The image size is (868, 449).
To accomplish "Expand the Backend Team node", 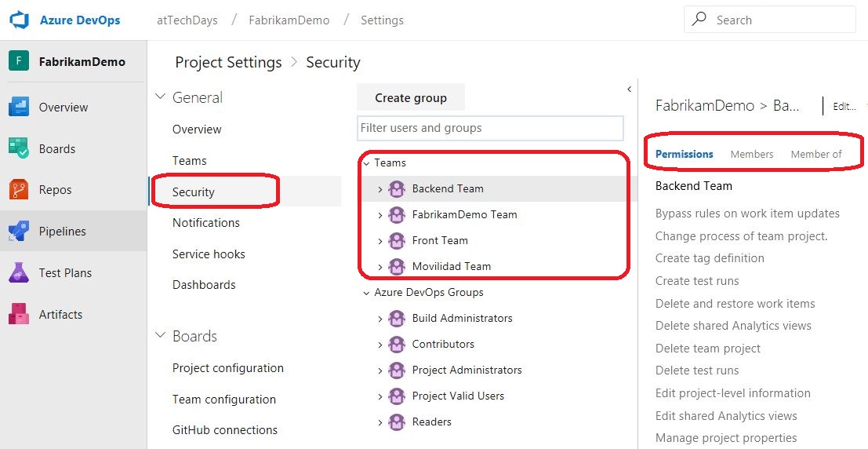I will coord(380,189).
